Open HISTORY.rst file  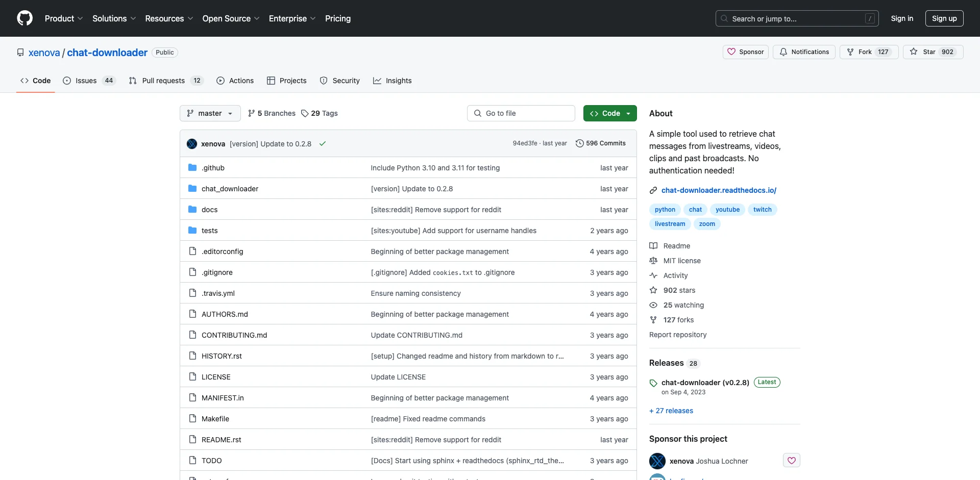(222, 356)
